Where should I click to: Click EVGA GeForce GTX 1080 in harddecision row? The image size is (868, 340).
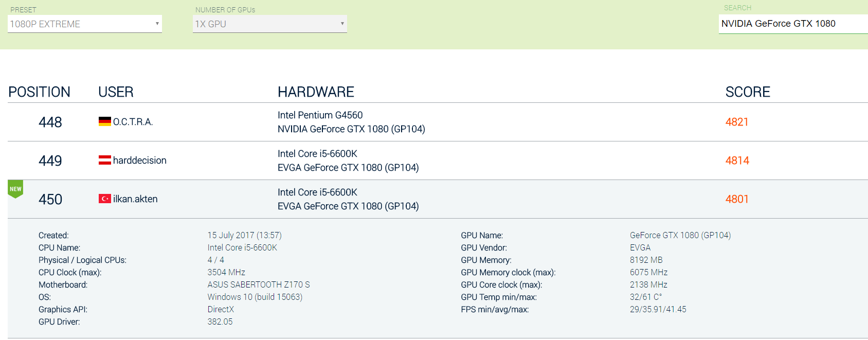pyautogui.click(x=348, y=168)
